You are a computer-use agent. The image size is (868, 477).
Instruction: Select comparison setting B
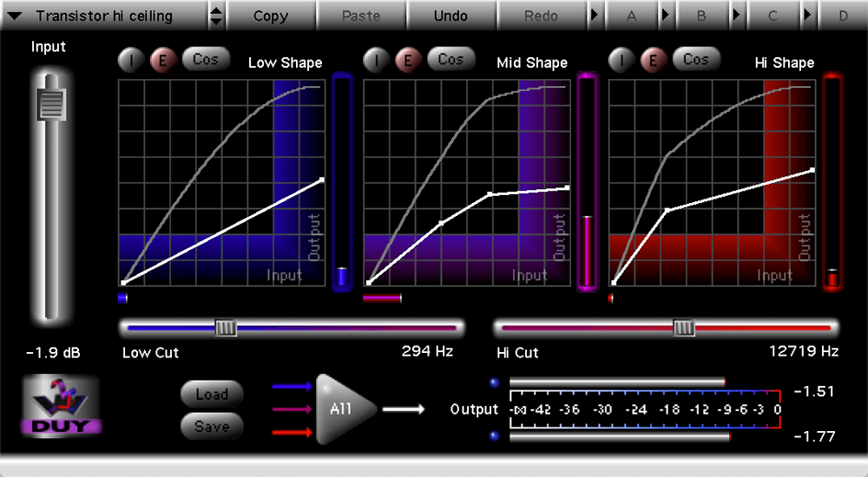(x=702, y=16)
